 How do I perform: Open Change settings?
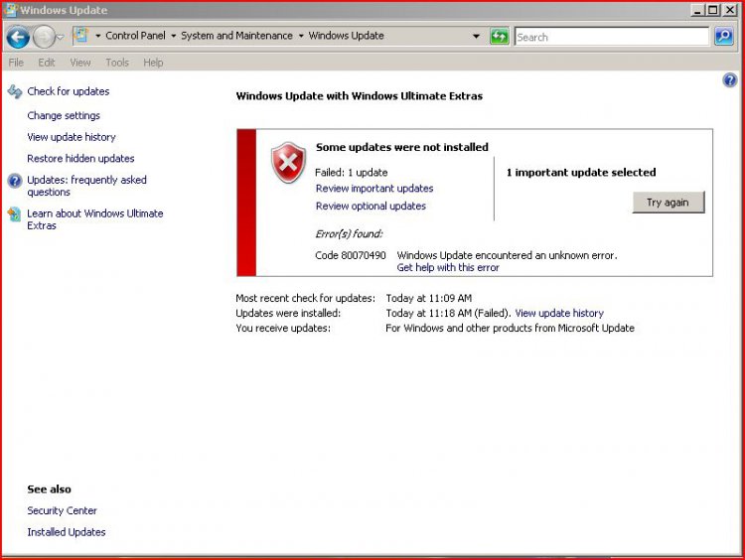point(64,115)
